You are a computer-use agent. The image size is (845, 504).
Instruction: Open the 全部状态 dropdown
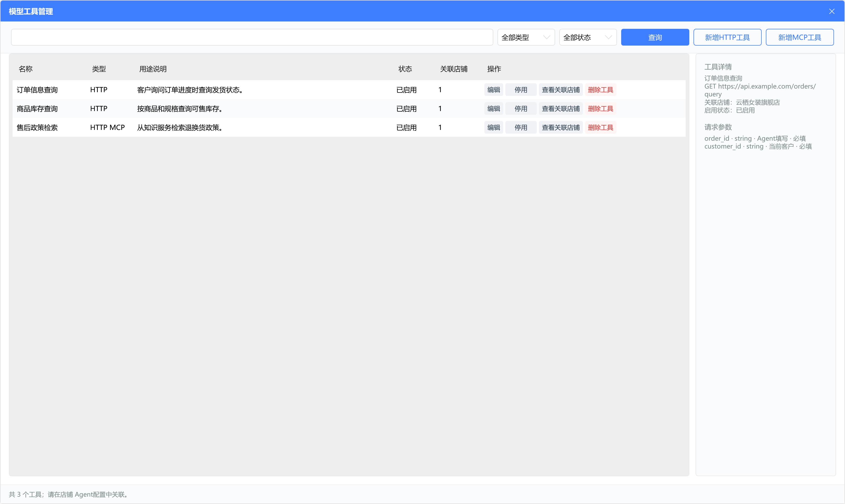pos(587,37)
